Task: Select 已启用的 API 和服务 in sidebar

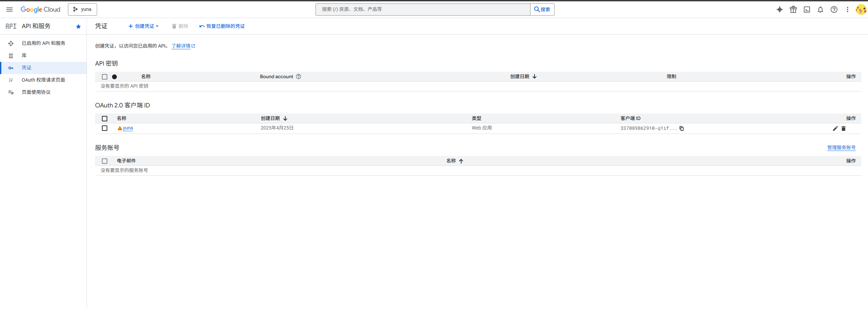Action: [43, 43]
